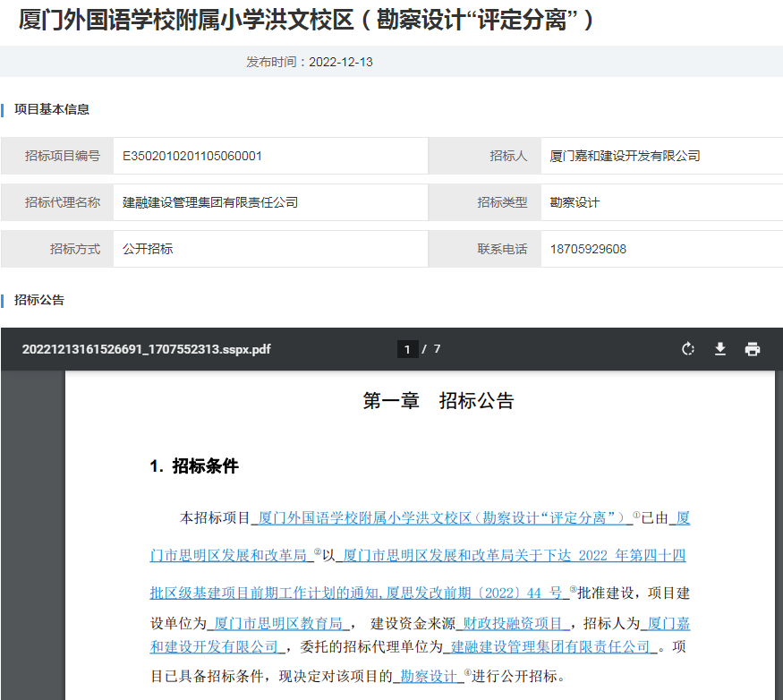783x700 pixels.
Task: Click the PDF page number input box
Action: click(x=407, y=349)
